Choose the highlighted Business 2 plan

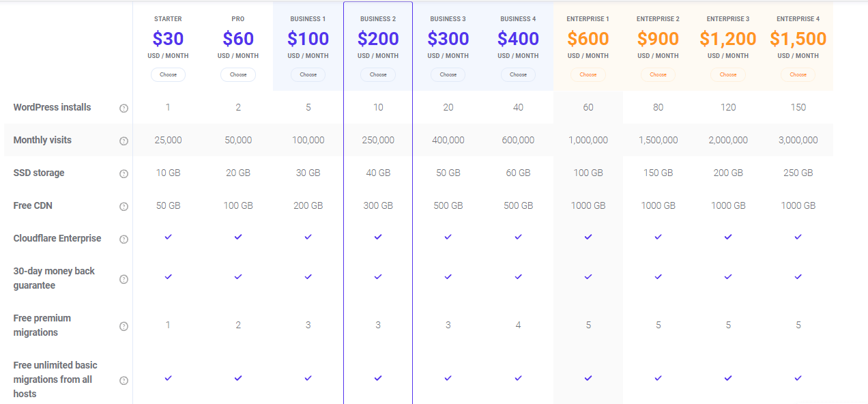(378, 74)
